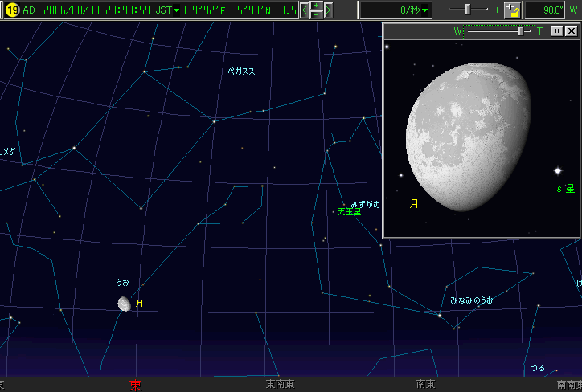The width and height of the screenshot is (582, 392).
Task: Click the small Moon in the star chart
Action: (x=124, y=303)
